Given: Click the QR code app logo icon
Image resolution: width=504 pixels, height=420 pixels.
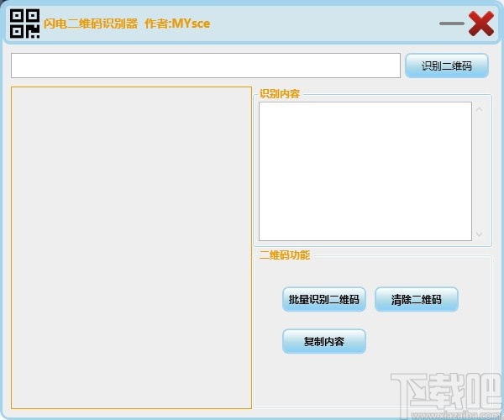Looking at the screenshot, I should (24, 24).
